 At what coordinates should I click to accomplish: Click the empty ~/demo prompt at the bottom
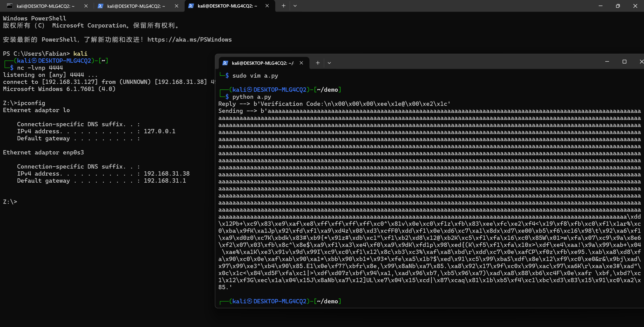(285, 302)
